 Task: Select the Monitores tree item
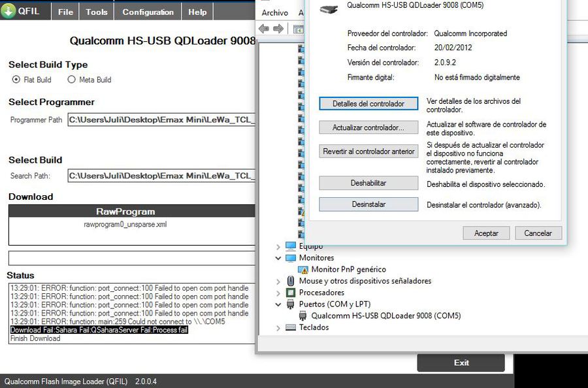coord(316,257)
